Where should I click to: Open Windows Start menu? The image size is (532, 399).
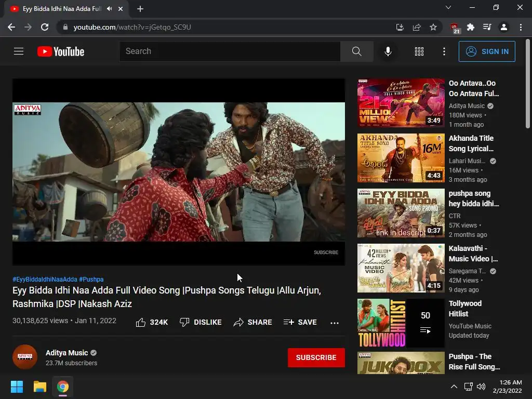pos(17,387)
